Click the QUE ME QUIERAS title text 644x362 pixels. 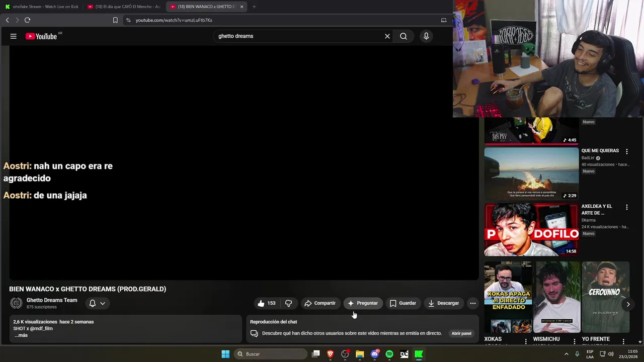click(600, 151)
